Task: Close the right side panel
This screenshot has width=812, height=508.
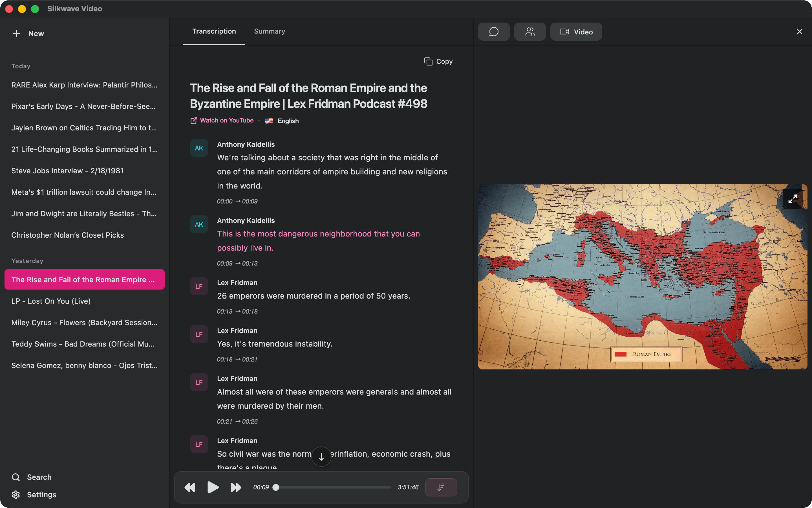Action: [x=799, y=32]
